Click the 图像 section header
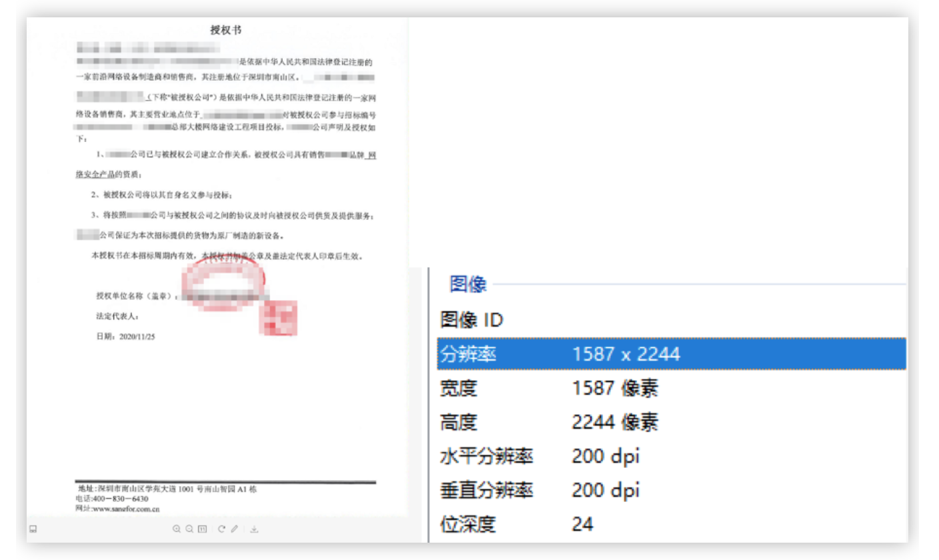Screen dimensions: 939x560 pyautogui.click(x=468, y=285)
